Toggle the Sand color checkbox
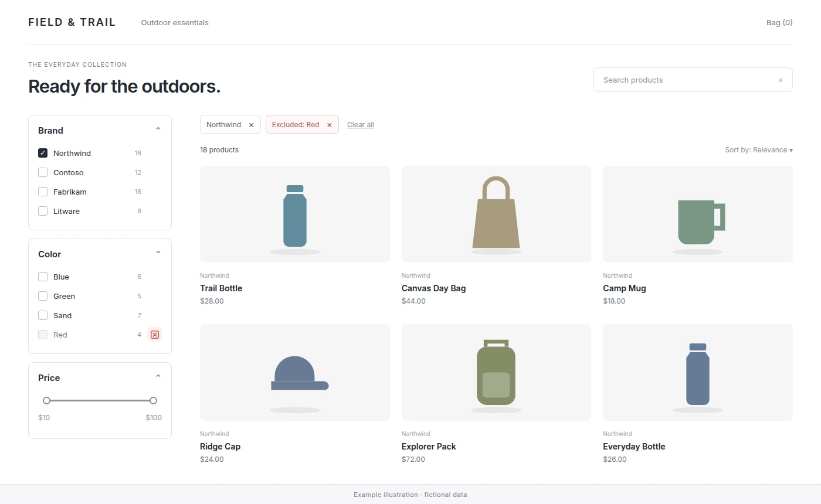This screenshot has width=821, height=504. click(43, 315)
